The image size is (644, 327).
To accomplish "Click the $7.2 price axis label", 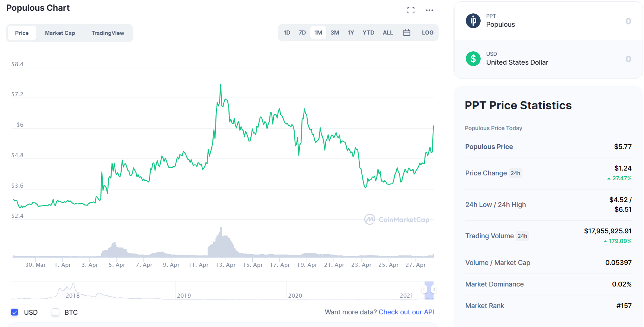I will pyautogui.click(x=17, y=94).
